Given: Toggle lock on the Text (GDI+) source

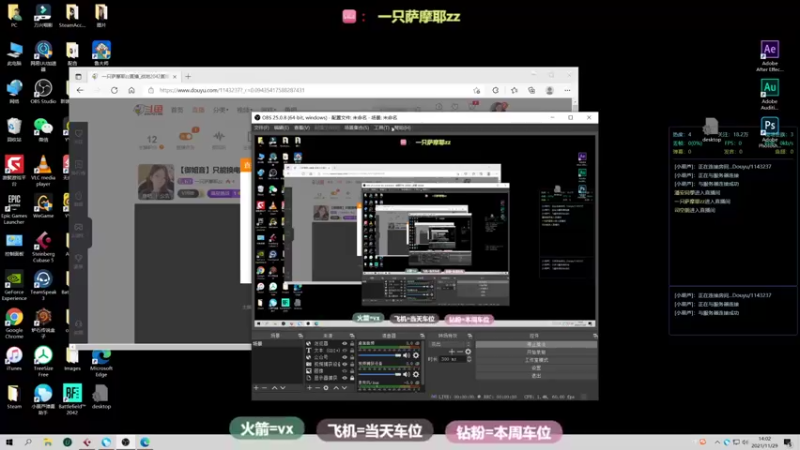Looking at the screenshot, I should pyautogui.click(x=352, y=351).
